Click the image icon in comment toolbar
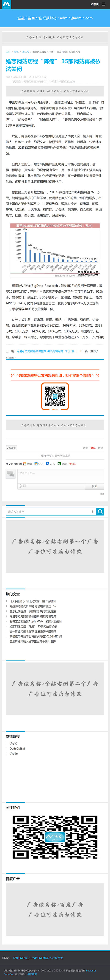This screenshot has width=110, height=980. coord(25,486)
